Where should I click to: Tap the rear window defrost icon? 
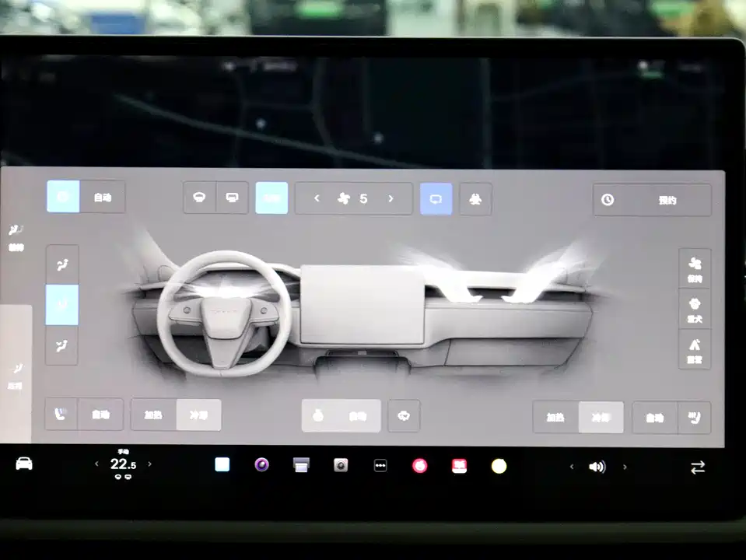pos(232,198)
